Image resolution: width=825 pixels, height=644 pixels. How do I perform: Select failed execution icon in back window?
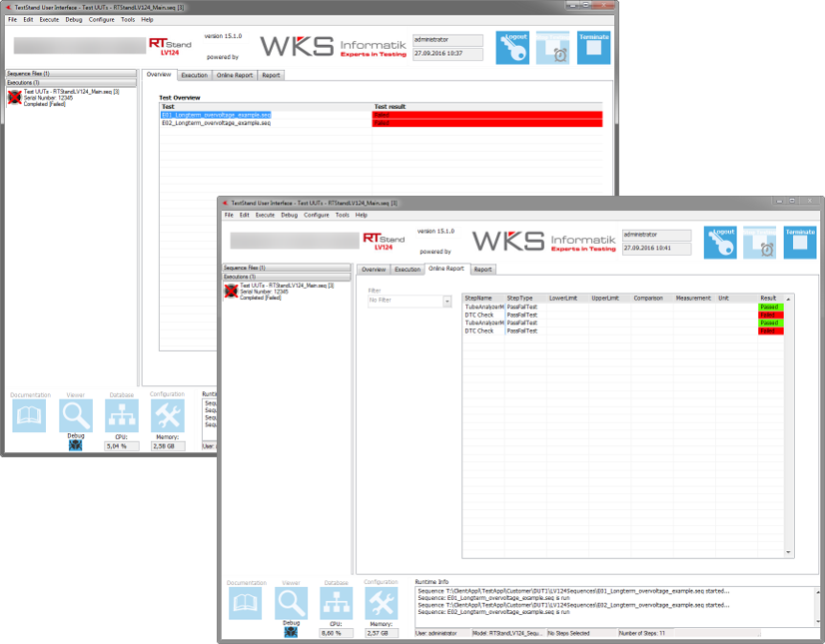[15, 97]
